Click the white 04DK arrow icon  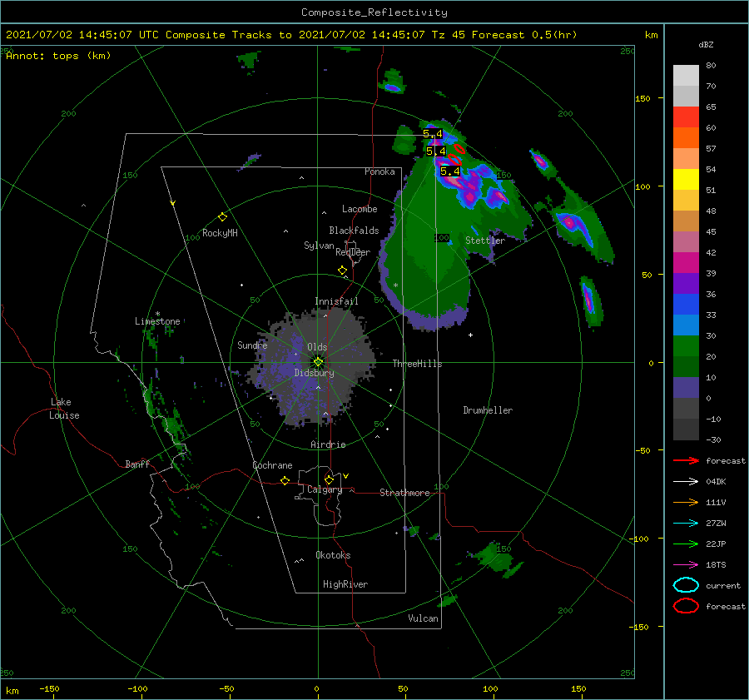click(686, 482)
